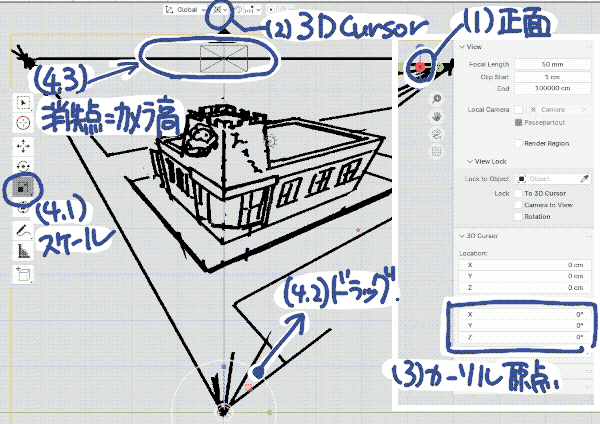Screen dimensions: 600x424
Task: Click the blue scale handle in viewport
Action: click(224, 367)
